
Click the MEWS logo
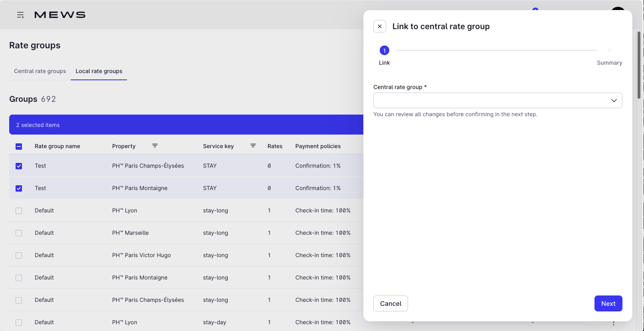60,15
